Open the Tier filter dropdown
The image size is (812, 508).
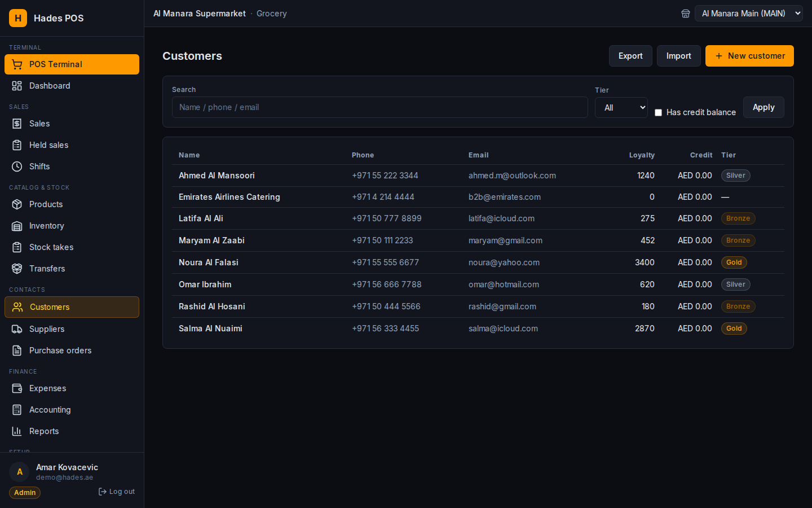click(x=621, y=107)
